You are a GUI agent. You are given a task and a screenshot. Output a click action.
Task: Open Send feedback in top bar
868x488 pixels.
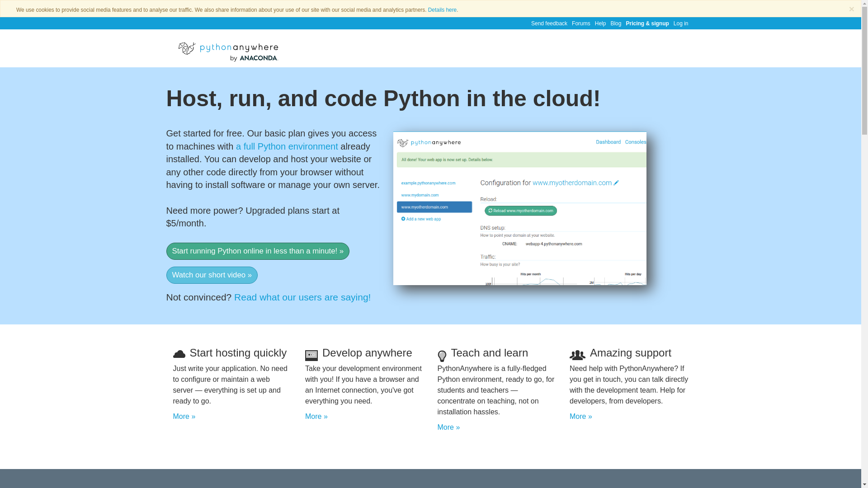pos(549,23)
